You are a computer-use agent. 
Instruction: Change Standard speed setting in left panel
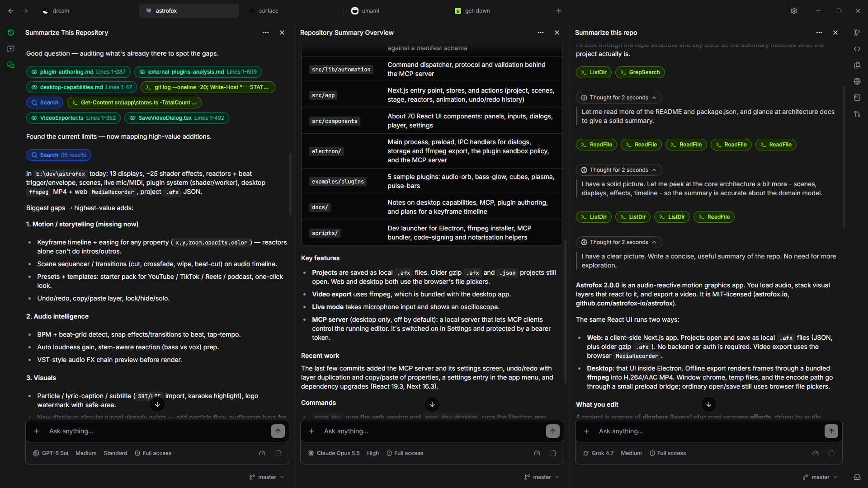point(115,453)
